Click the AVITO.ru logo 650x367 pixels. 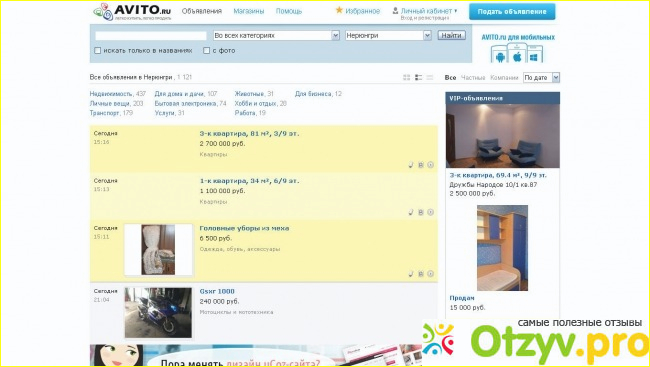(132, 12)
